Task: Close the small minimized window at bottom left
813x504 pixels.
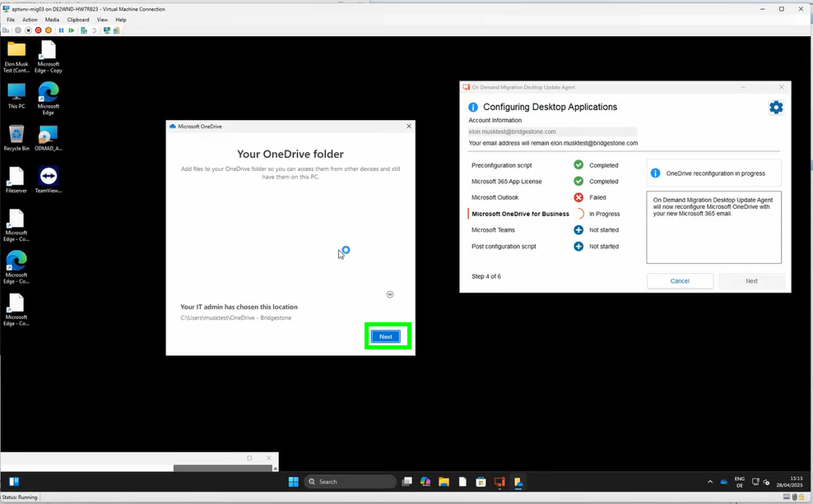Action: click(268, 458)
